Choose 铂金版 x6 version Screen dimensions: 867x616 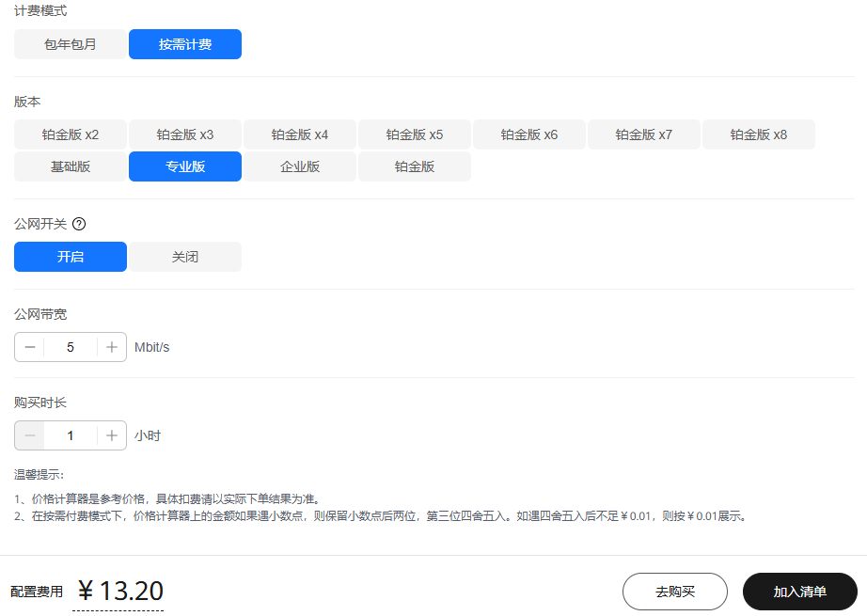pos(529,134)
